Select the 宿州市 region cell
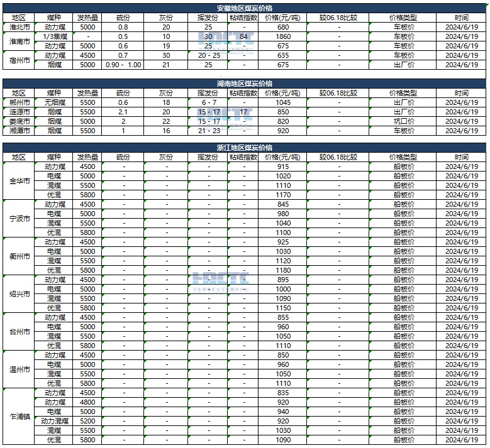The image size is (490, 448). pyautogui.click(x=19, y=60)
